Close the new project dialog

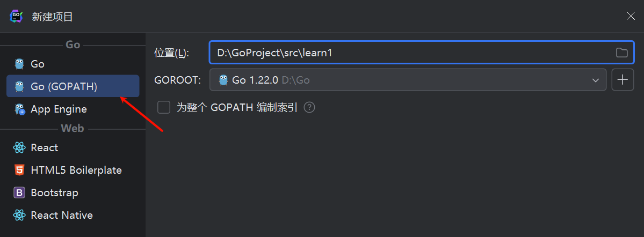click(631, 16)
